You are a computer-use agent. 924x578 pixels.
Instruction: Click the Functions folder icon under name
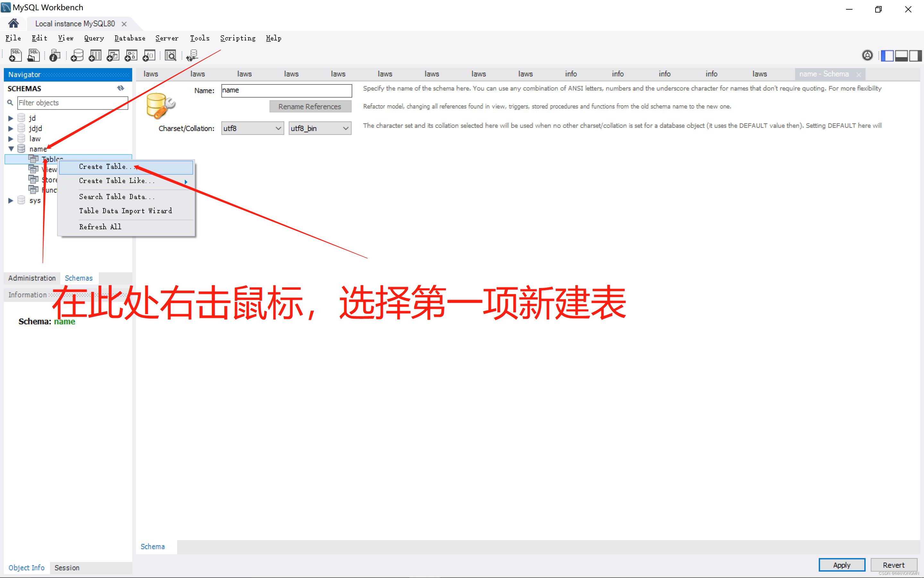pos(34,189)
